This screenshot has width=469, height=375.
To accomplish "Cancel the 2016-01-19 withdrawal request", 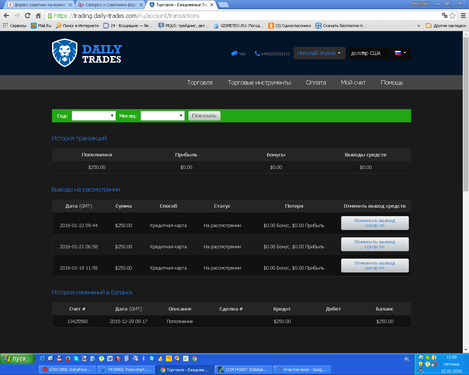I will [x=375, y=266].
